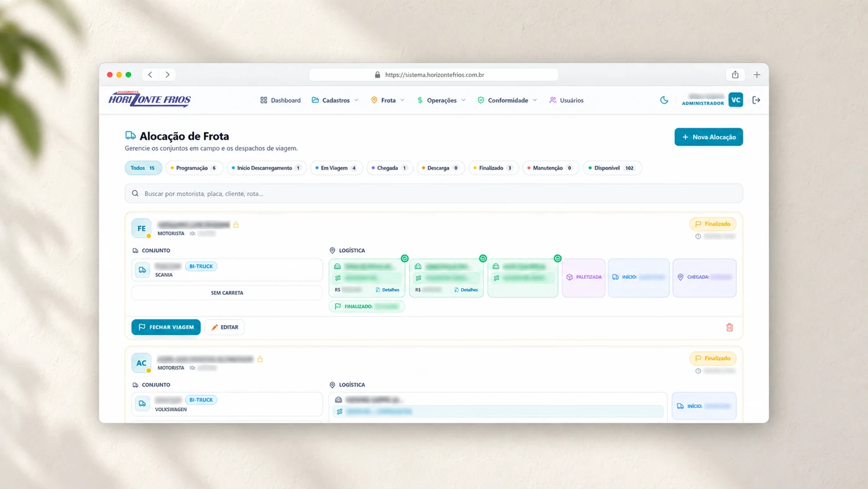Click the Scania truck icon
The height and width of the screenshot is (489, 868).
click(x=143, y=270)
